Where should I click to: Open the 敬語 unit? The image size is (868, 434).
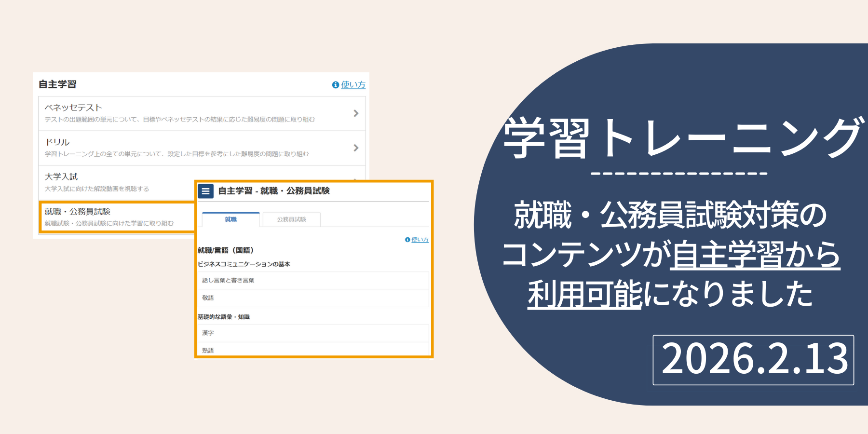[x=313, y=298]
